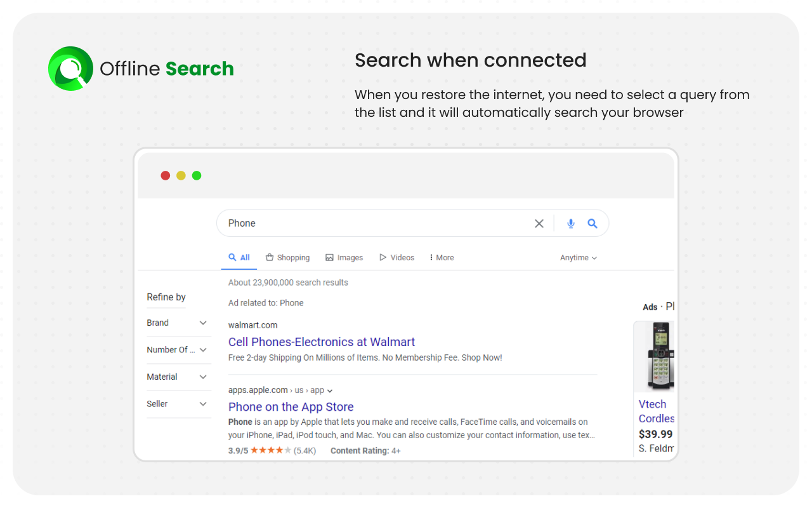Switch to the Videos tab

(396, 258)
